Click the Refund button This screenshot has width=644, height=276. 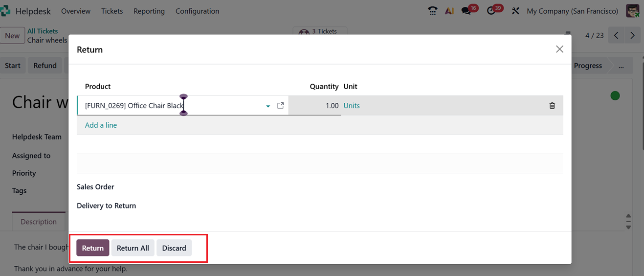tap(45, 66)
